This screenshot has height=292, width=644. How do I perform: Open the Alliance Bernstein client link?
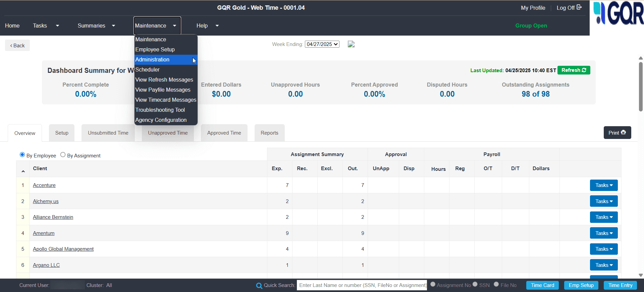point(53,217)
